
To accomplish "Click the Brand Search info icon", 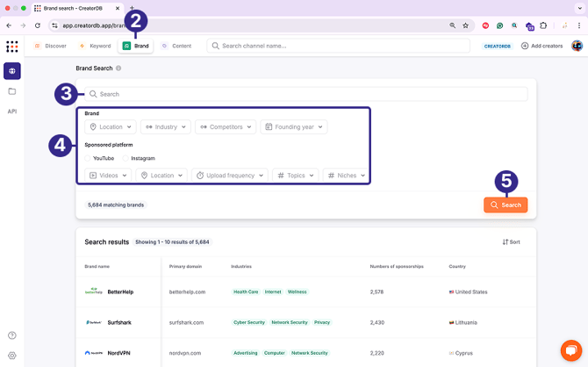I will 118,68.
